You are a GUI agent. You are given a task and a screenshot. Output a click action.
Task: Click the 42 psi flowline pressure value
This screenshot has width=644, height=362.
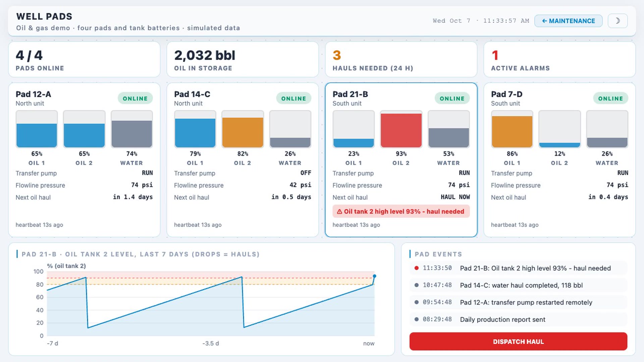point(300,185)
